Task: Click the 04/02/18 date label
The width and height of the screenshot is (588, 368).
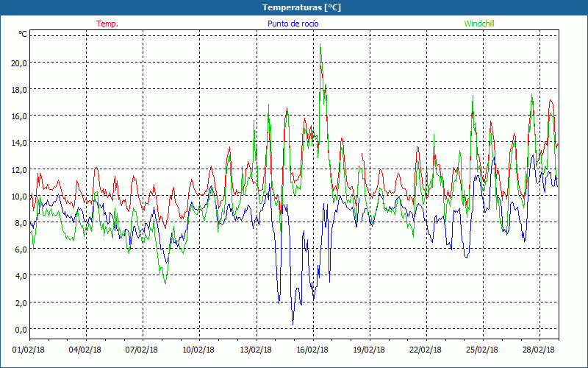Action: pos(85,350)
